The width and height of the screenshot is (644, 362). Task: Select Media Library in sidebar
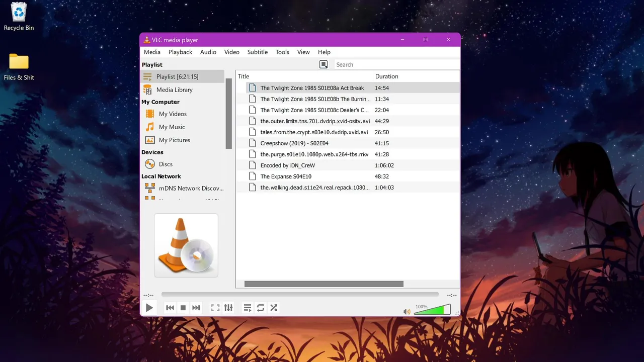(x=183, y=89)
